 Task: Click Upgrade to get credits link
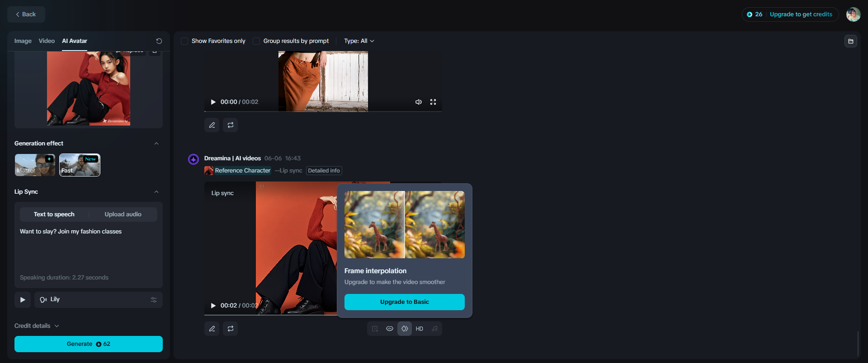(x=801, y=14)
